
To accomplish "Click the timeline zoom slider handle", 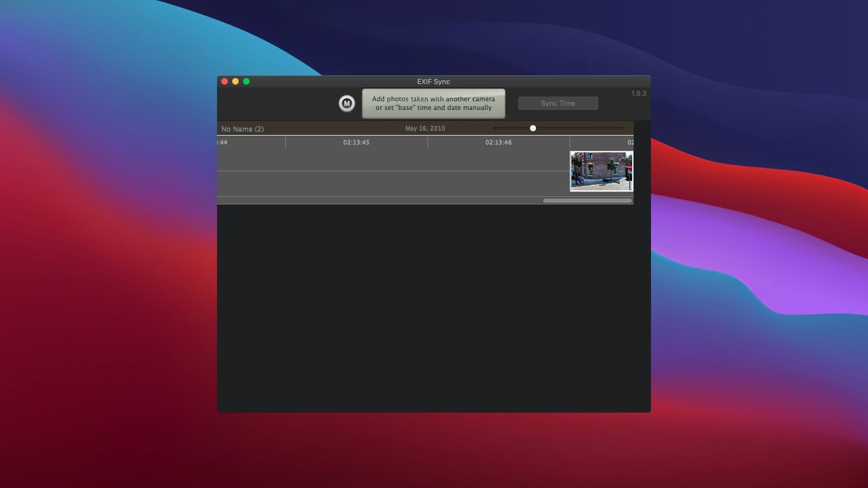I will (533, 129).
